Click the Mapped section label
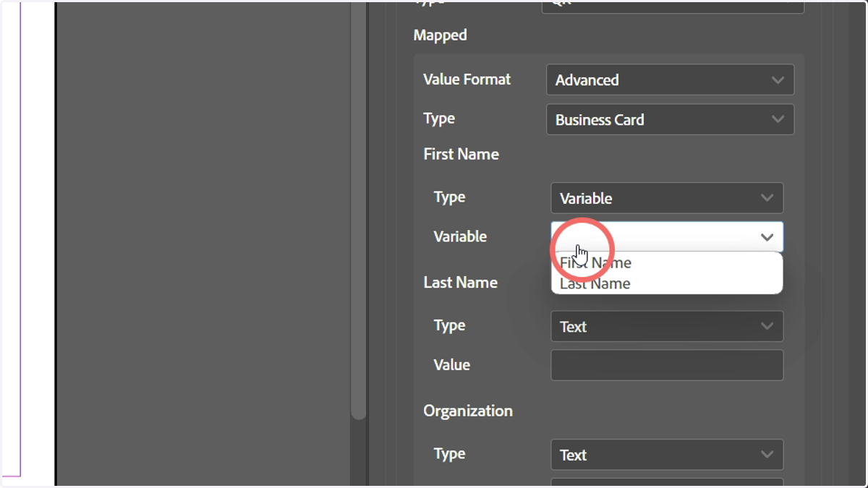The height and width of the screenshot is (488, 868). (440, 35)
